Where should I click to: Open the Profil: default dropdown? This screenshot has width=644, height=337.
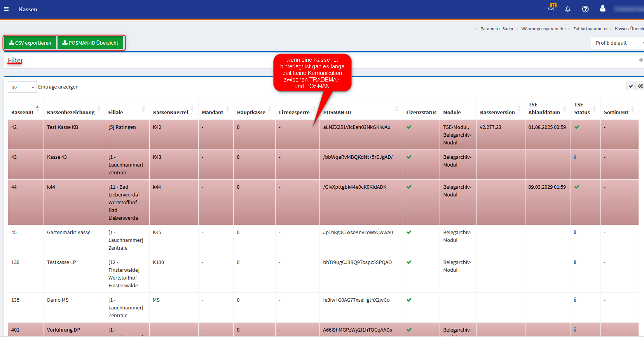pyautogui.click(x=618, y=43)
